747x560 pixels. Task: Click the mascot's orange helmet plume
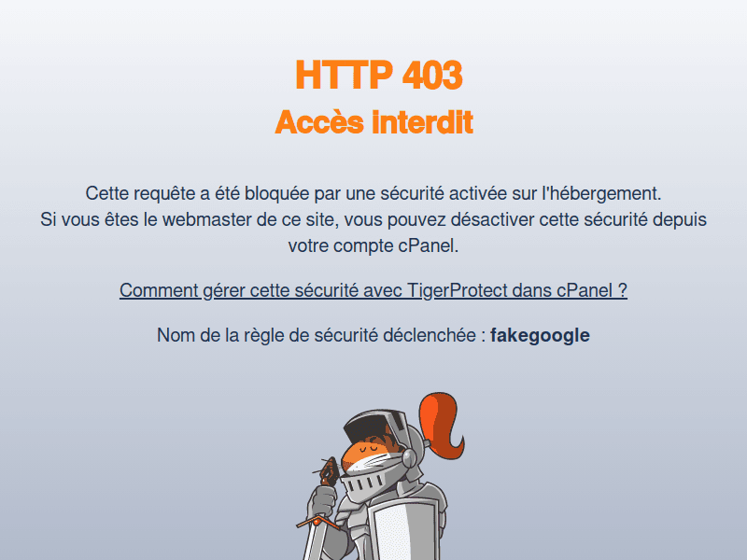coord(442,425)
